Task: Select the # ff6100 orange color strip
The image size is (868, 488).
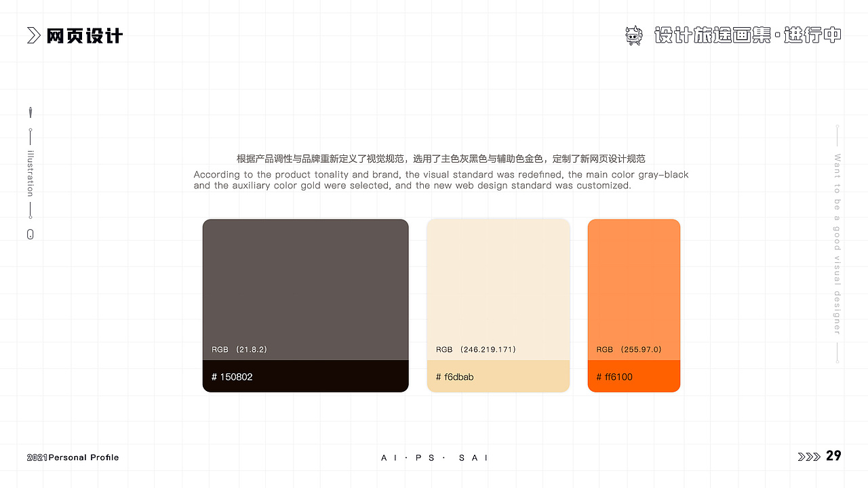Action: 634,376
